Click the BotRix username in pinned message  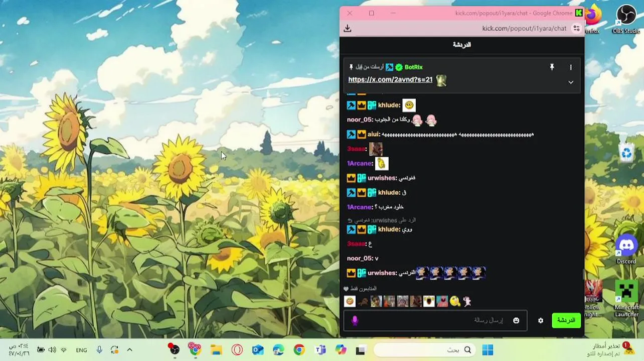coord(414,67)
